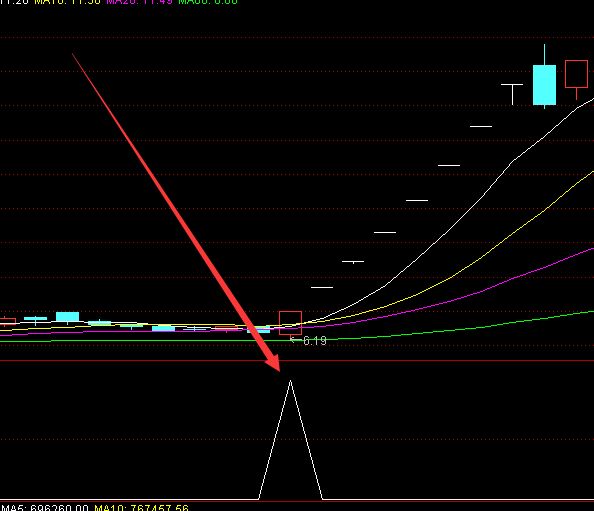
Task: Click the lowest white flat limit-up dash candle
Action: [322, 288]
